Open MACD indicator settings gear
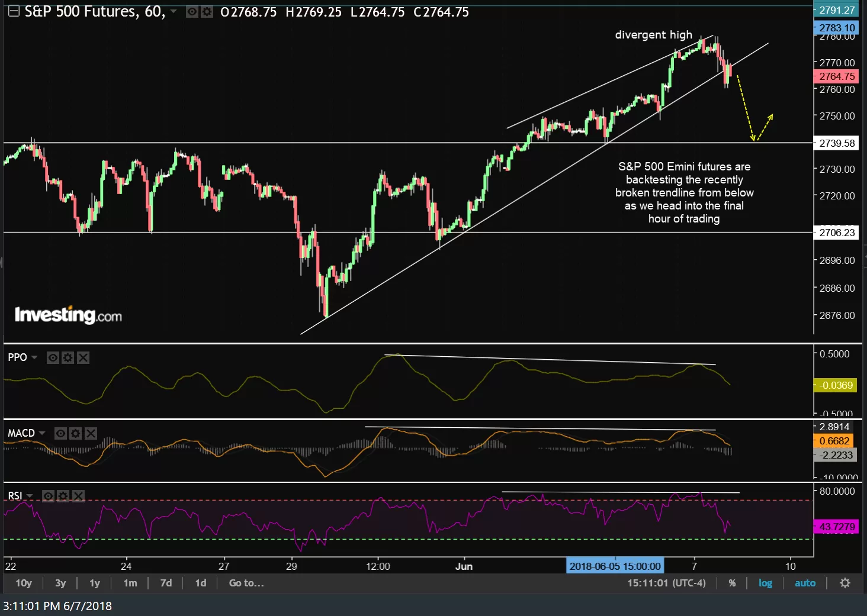Screen dimensions: 867x616 coord(75,433)
